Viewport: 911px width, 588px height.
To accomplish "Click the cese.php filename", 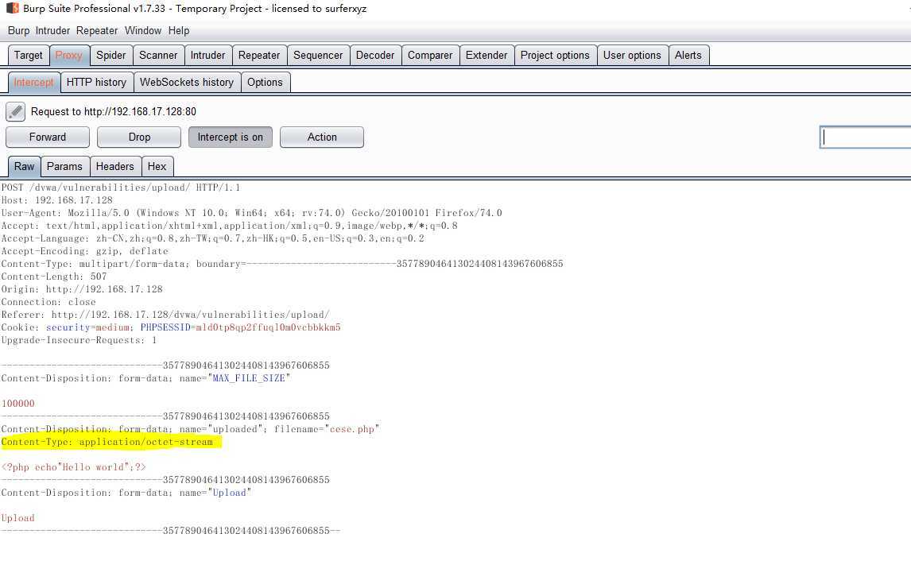I will point(352,429).
